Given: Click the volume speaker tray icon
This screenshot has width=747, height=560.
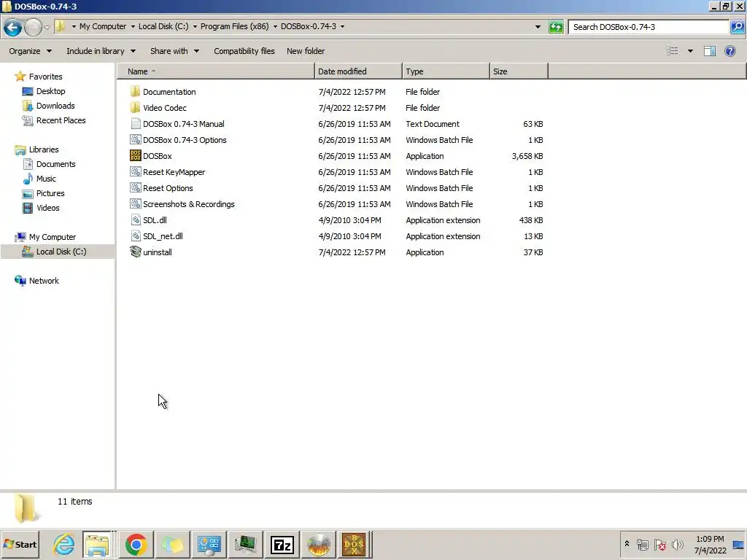Looking at the screenshot, I should pyautogui.click(x=677, y=544).
